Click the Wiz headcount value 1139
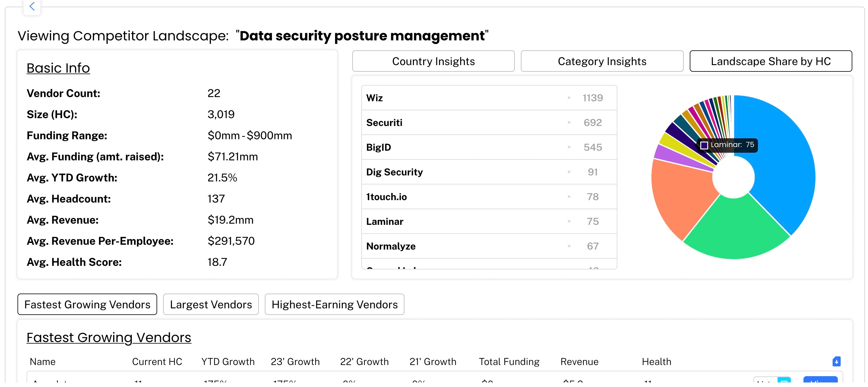Screen dimensions: 868x387 (x=593, y=98)
